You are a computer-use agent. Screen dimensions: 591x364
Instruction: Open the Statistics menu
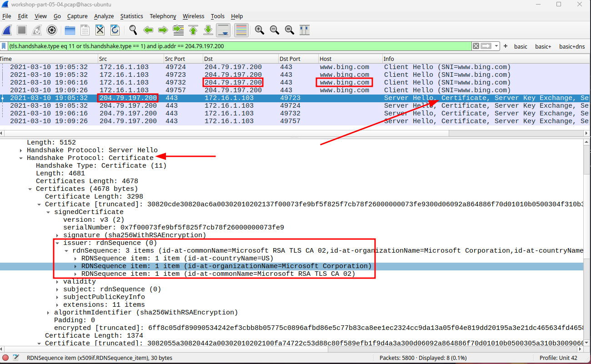[131, 16]
